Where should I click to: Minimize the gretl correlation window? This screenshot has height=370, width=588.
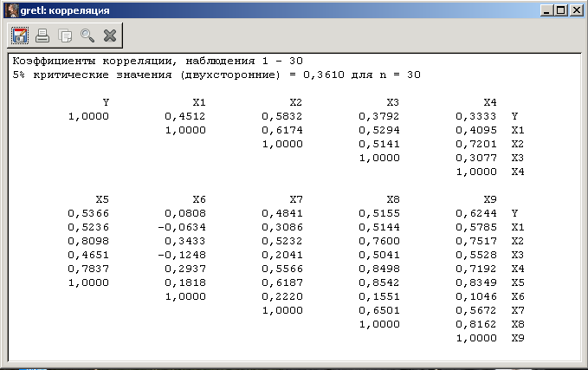point(546,10)
